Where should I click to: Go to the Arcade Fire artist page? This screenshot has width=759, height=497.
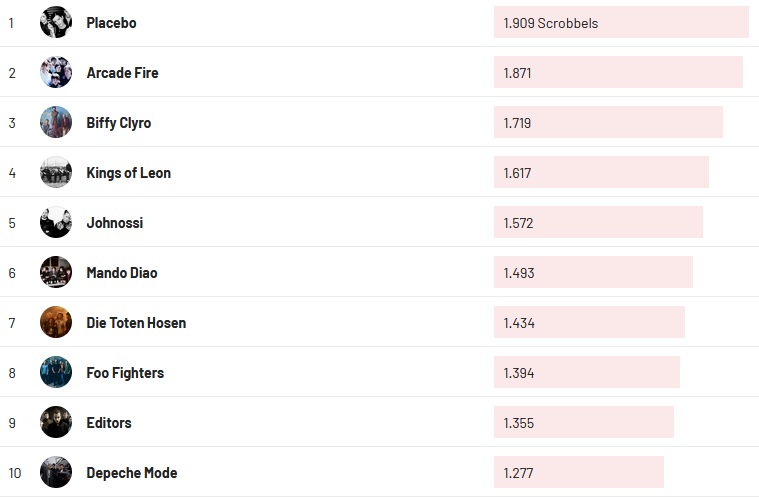pyautogui.click(x=122, y=73)
